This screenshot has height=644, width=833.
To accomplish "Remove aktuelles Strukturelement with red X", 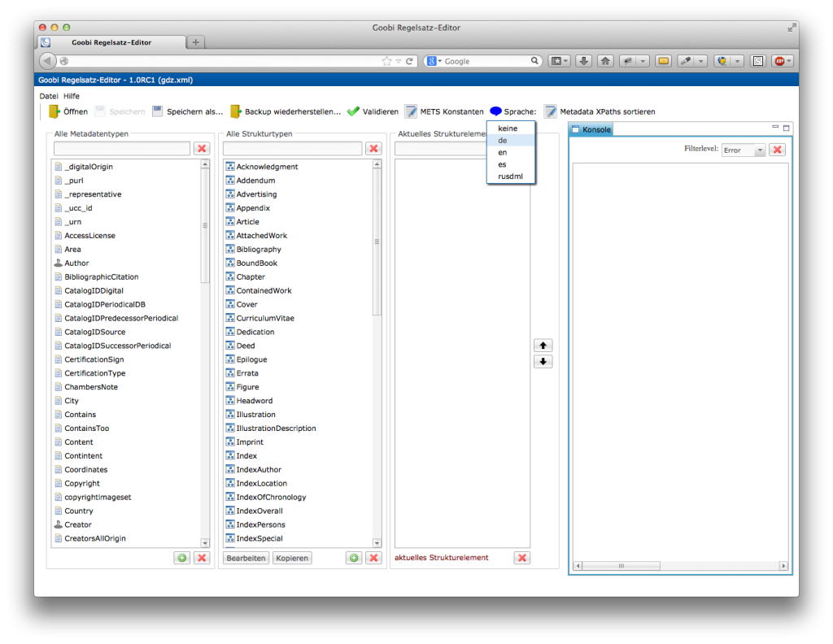I will pos(522,558).
